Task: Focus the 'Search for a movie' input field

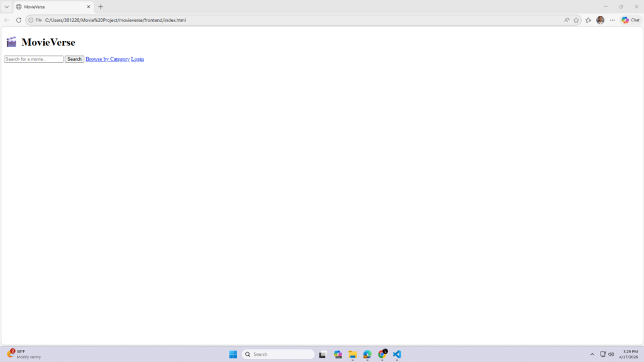Action: [33, 59]
